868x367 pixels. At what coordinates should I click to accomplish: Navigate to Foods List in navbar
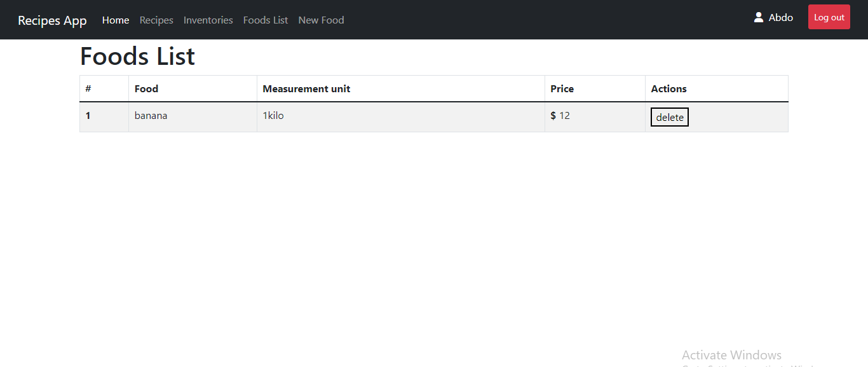coord(265,20)
